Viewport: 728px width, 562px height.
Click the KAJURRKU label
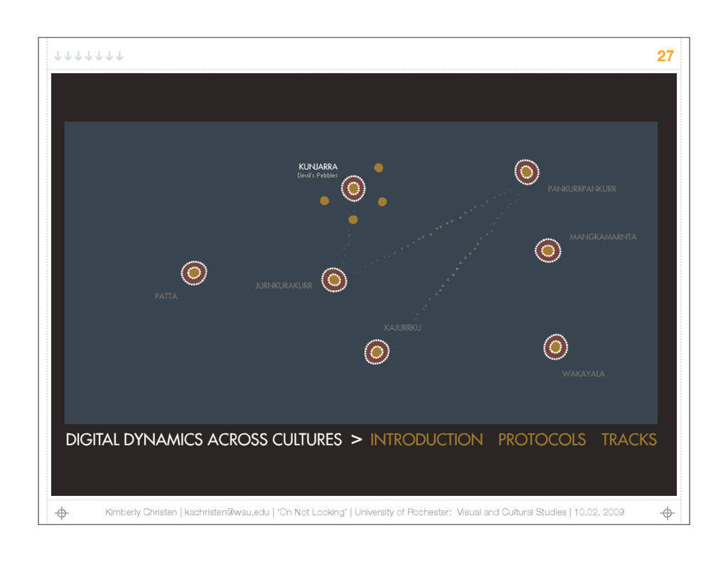pyautogui.click(x=402, y=328)
